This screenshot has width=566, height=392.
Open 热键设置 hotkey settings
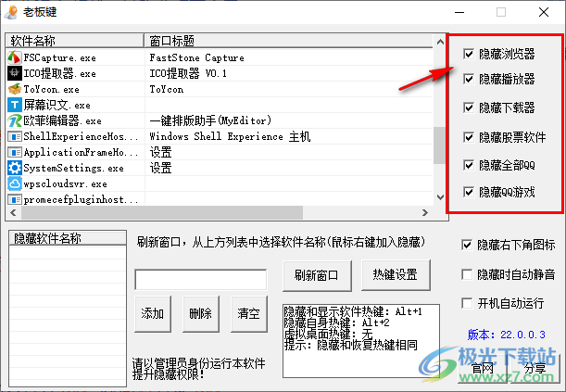(396, 274)
